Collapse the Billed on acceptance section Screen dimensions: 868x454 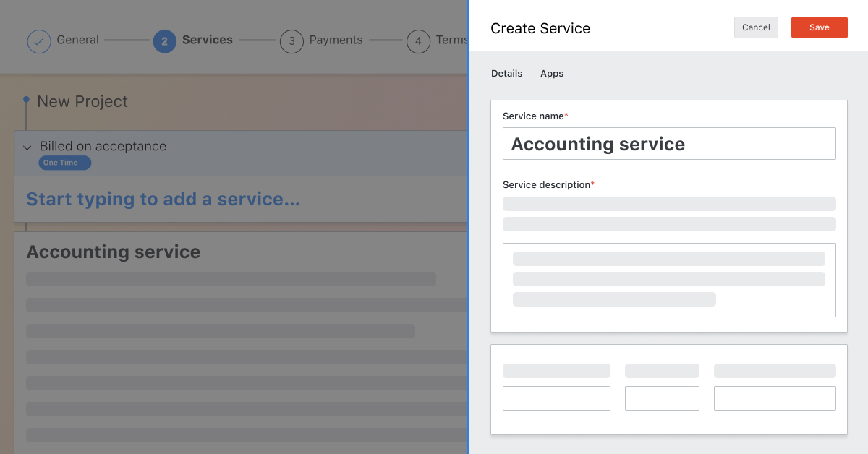[x=27, y=147]
